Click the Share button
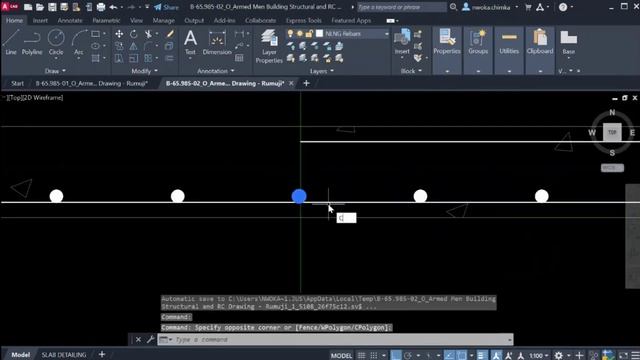Viewport: 640px width, 360px height. pos(167,7)
